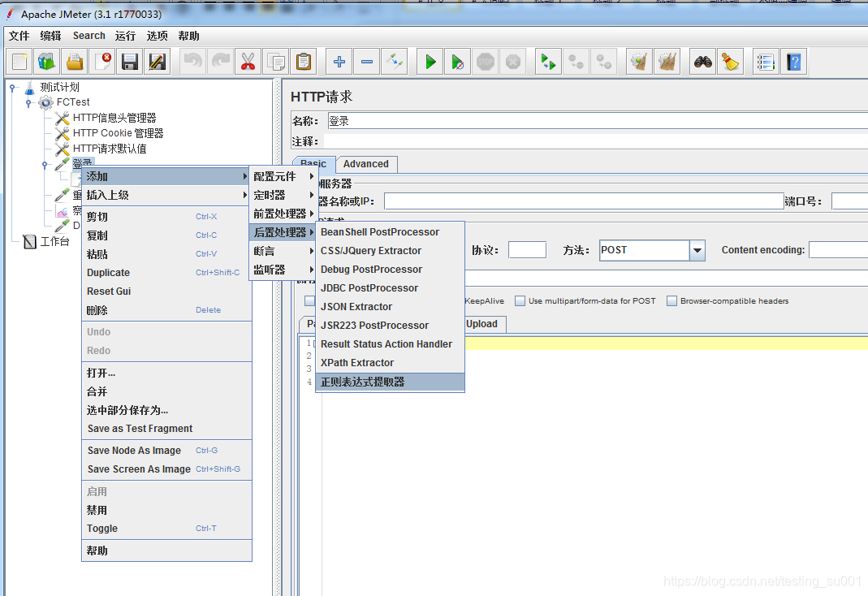The image size is (868, 596).
Task: Choose Reset Gui in context menu
Action: (166, 291)
